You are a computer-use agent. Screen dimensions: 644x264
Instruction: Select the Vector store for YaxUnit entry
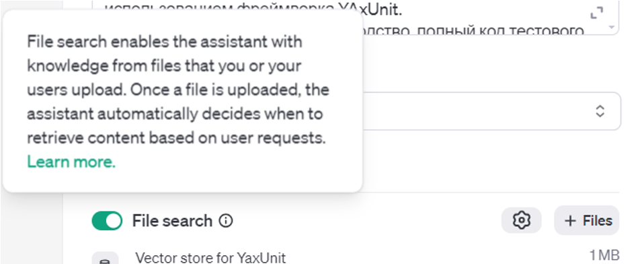pyautogui.click(x=210, y=258)
